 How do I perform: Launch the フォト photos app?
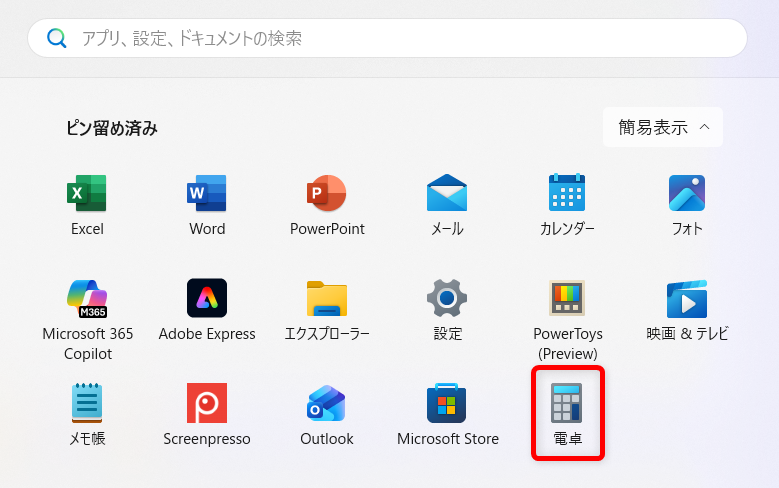point(687,205)
